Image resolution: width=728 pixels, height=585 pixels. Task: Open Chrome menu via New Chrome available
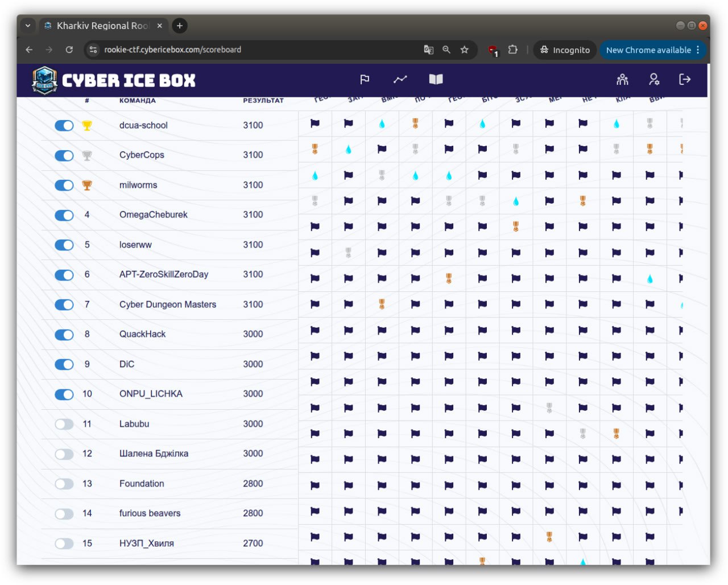652,50
